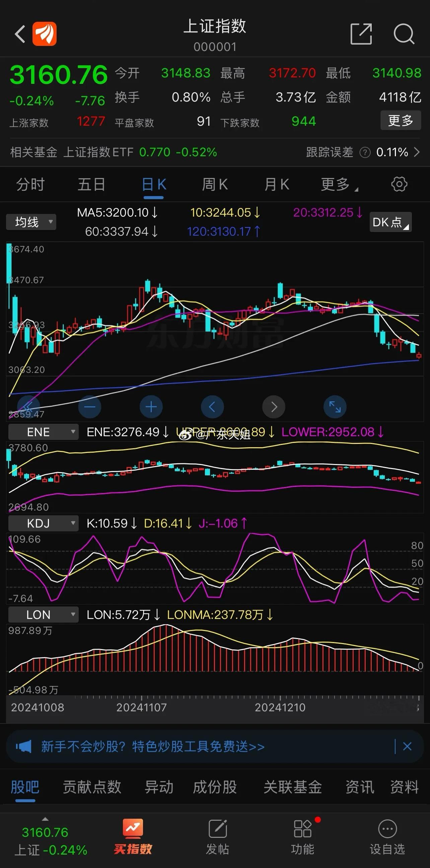Jump to earliest data double-arrow icon
The width and height of the screenshot is (430, 868).
point(28,407)
